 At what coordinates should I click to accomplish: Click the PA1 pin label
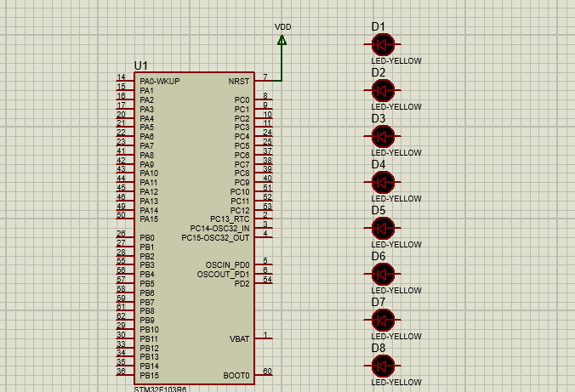(x=146, y=91)
